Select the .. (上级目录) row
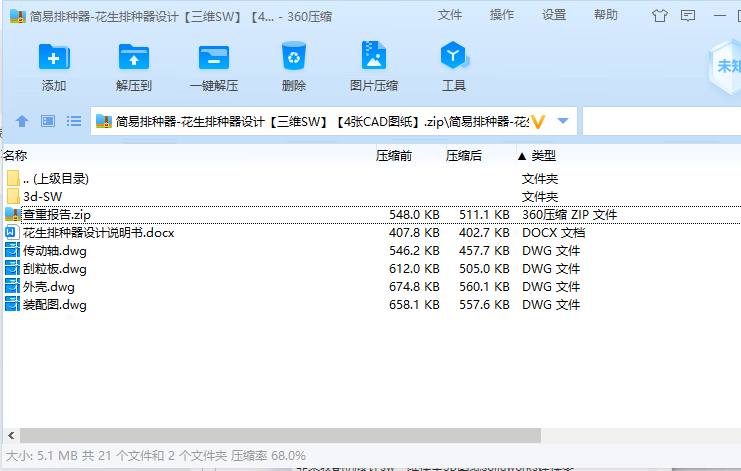This screenshot has width=741, height=471. tap(372, 179)
